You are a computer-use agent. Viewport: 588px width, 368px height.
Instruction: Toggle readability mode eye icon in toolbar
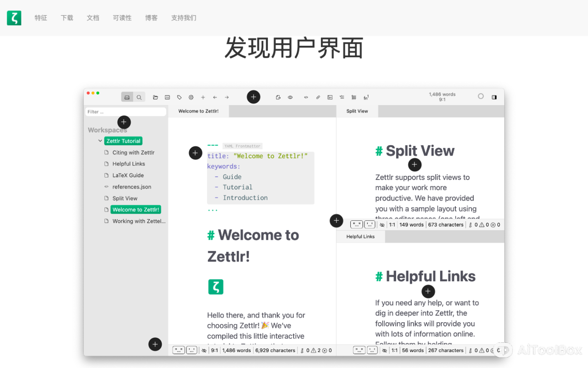[x=290, y=97]
